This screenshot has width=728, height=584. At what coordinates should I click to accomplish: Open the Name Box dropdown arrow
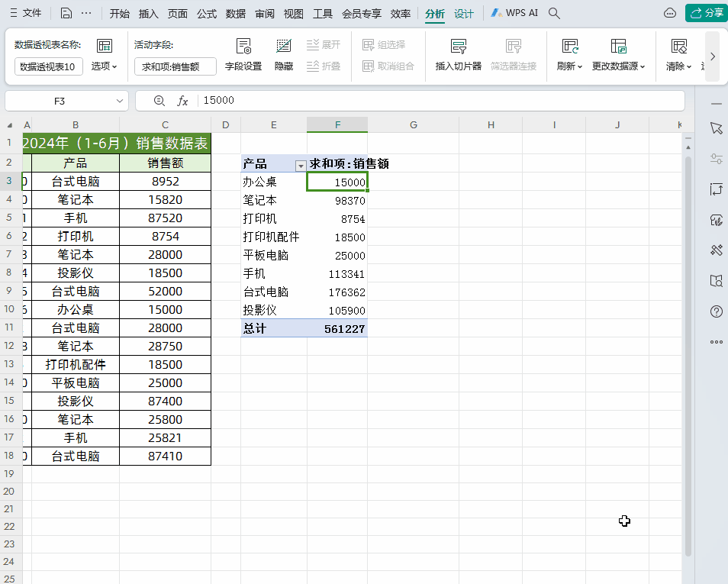click(x=119, y=101)
